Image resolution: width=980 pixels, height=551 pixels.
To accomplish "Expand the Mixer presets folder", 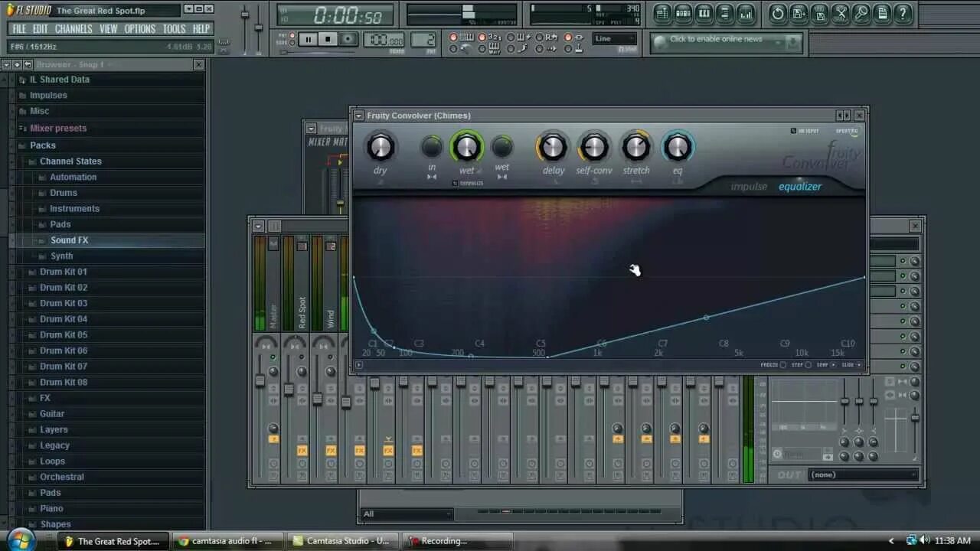I will [x=58, y=129].
